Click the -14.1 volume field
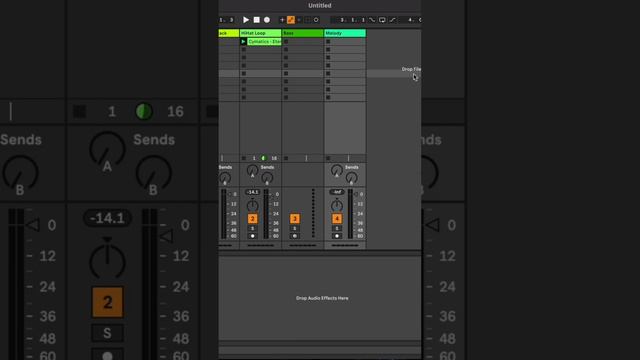 pyautogui.click(x=253, y=192)
